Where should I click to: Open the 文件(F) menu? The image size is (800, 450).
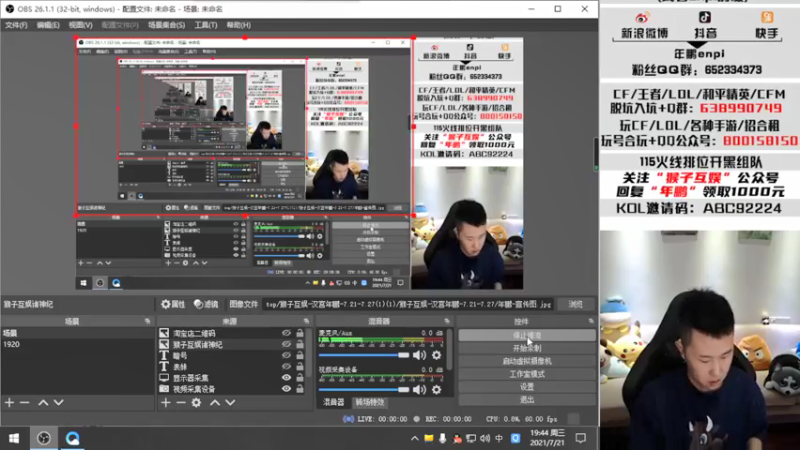coord(16,25)
